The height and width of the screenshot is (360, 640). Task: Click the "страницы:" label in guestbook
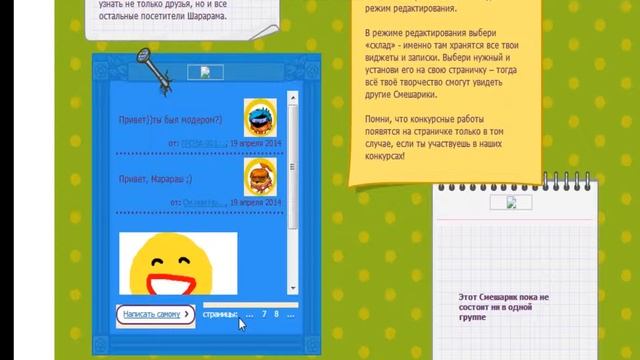pos(220,314)
